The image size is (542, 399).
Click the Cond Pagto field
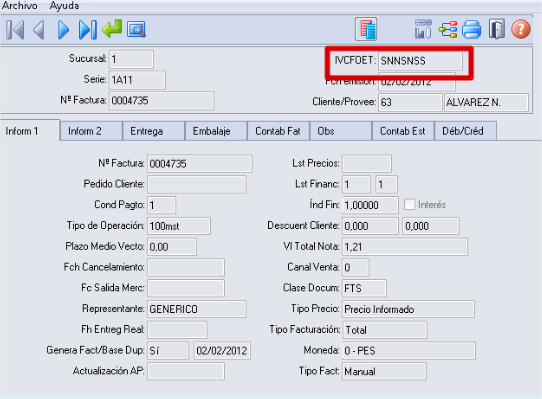click(x=161, y=205)
